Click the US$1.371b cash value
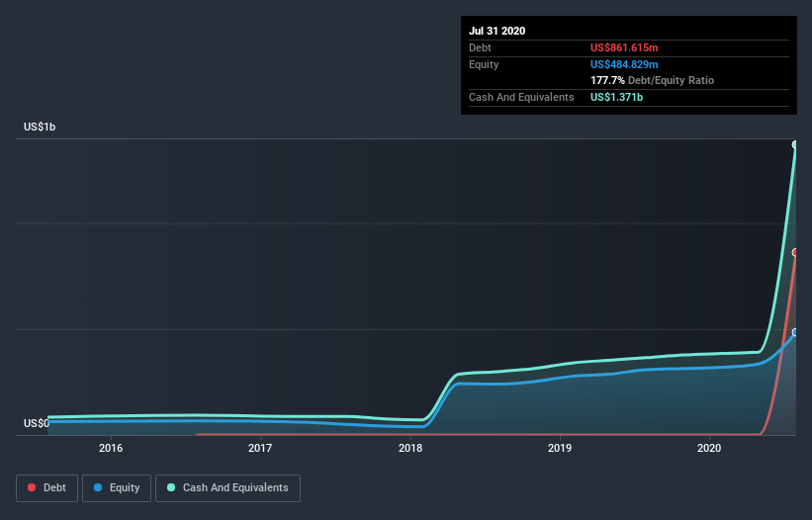Viewport: 812px width, 520px height. (x=616, y=97)
